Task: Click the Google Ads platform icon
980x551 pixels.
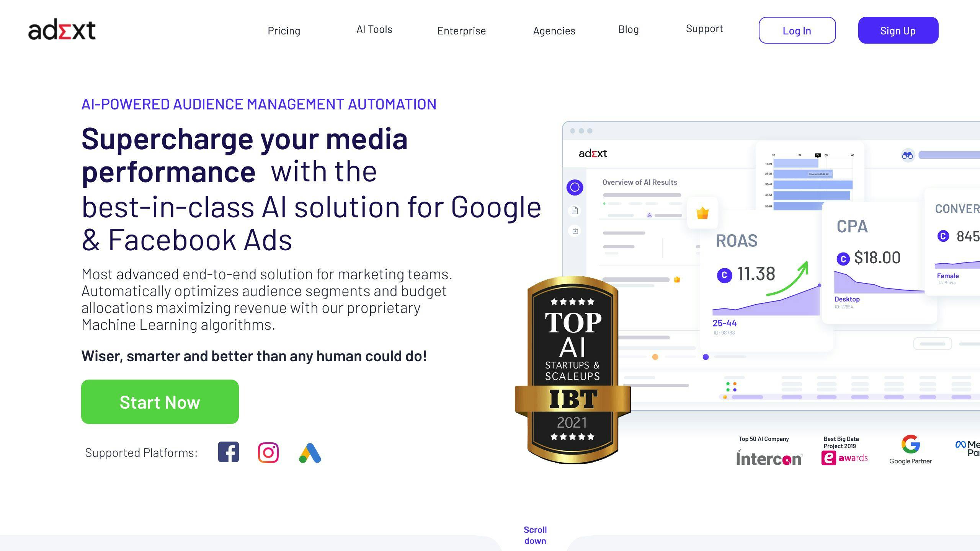Action: tap(310, 452)
